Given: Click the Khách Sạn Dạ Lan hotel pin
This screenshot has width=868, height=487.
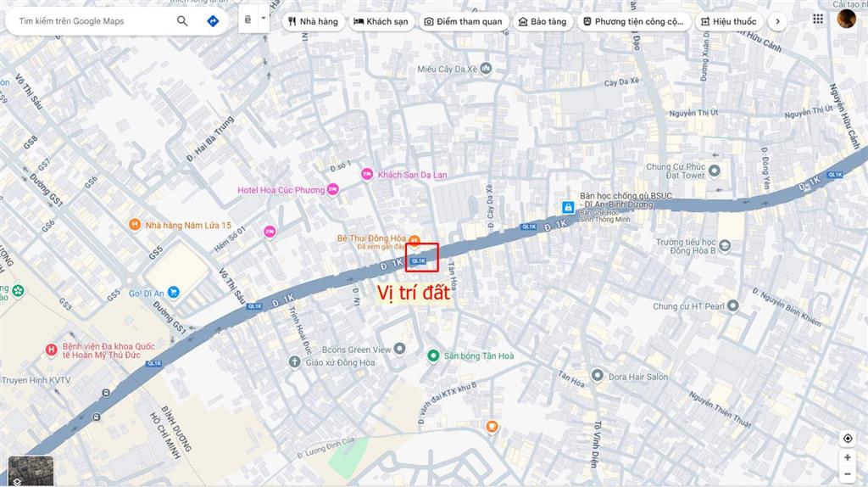Looking at the screenshot, I should coord(367,175).
